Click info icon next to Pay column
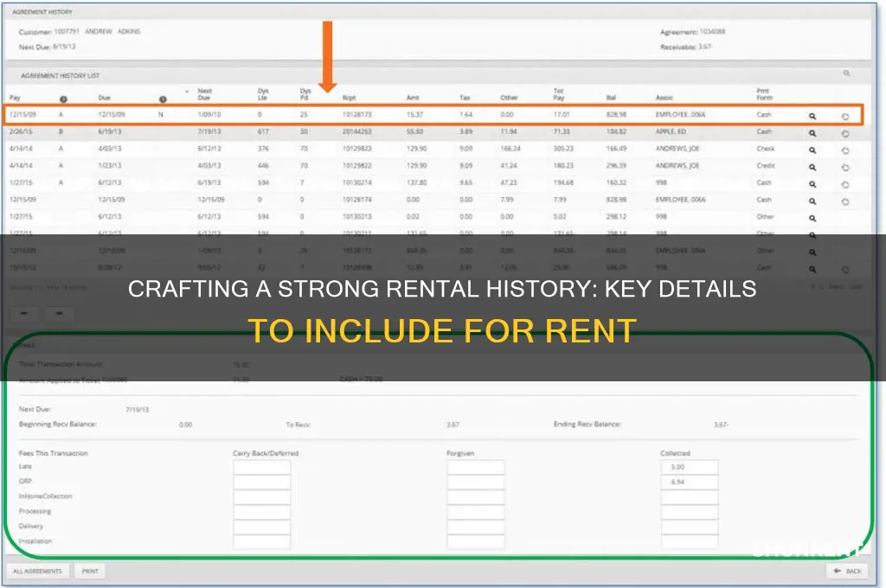The width and height of the screenshot is (886, 588). (x=63, y=99)
